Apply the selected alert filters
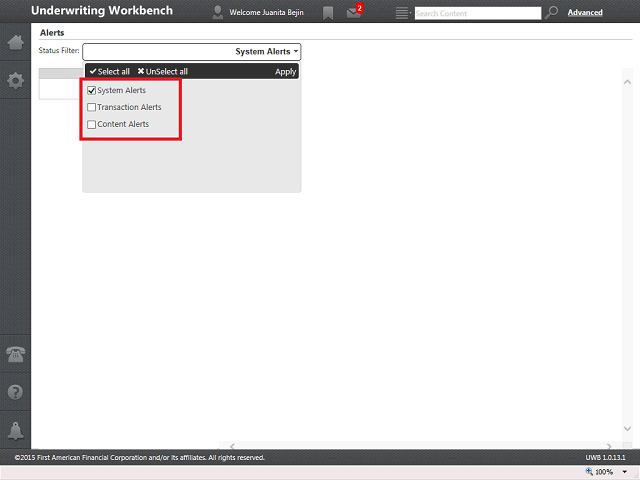The width and height of the screenshot is (640, 480). coord(285,72)
